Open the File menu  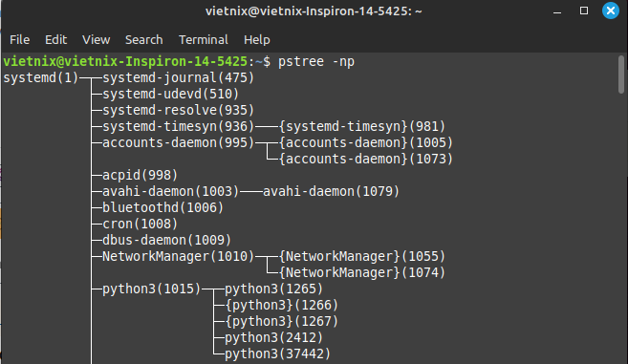coord(20,39)
